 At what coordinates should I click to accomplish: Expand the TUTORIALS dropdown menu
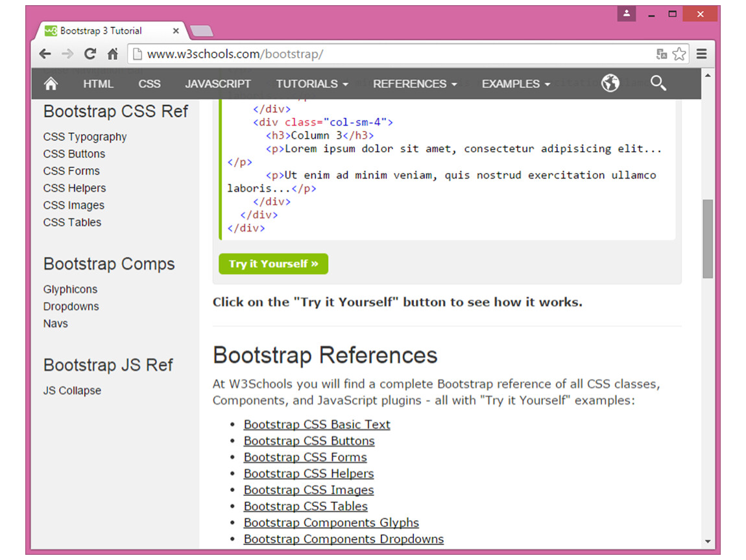click(x=311, y=84)
